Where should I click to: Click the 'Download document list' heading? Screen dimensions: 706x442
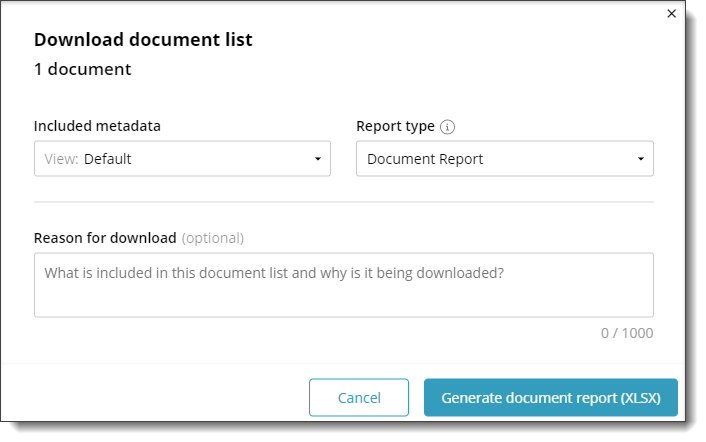pos(143,40)
